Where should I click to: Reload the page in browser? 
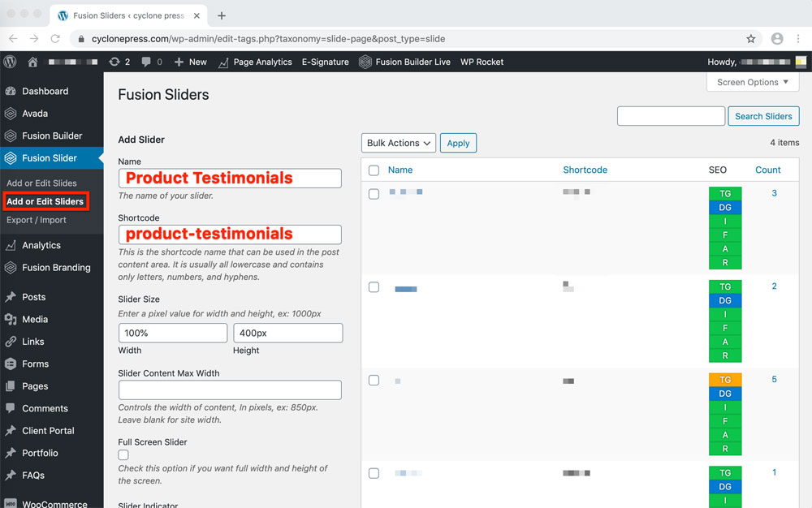[55, 39]
